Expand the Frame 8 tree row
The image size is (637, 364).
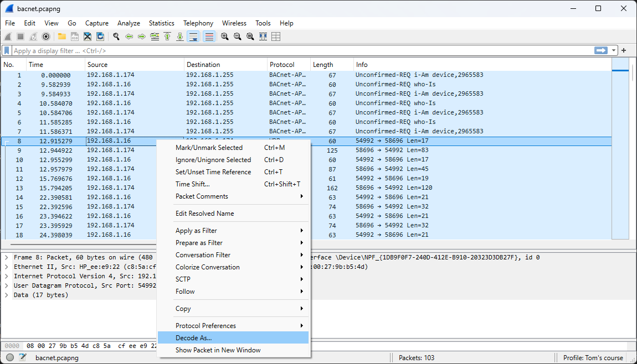[x=6, y=257]
